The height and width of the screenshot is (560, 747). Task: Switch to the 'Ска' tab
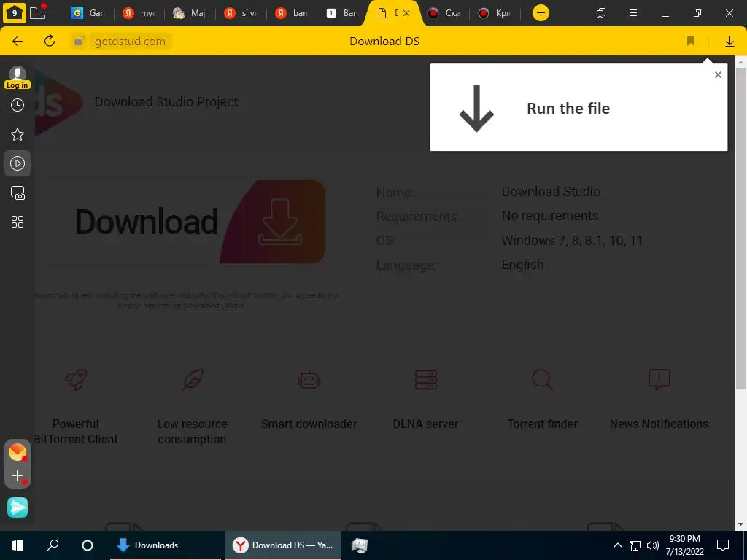point(444,13)
